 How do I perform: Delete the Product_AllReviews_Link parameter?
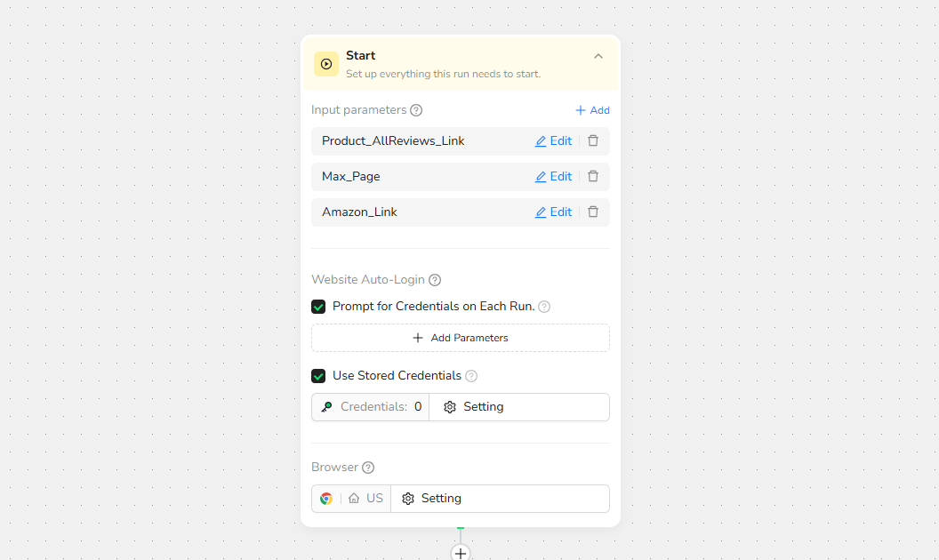593,141
